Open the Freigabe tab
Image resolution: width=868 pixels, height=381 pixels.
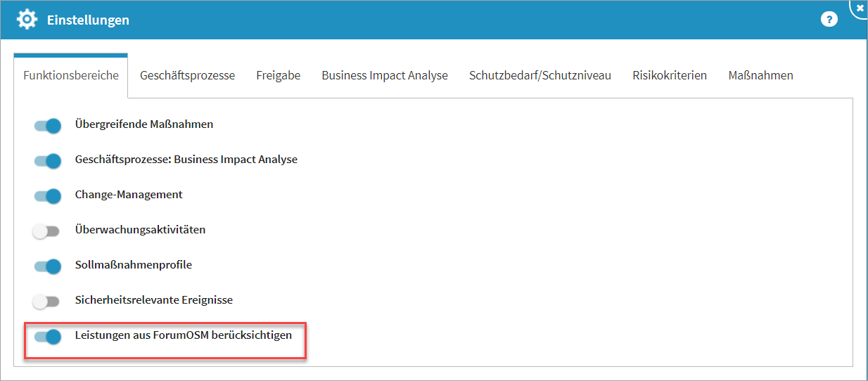(278, 75)
